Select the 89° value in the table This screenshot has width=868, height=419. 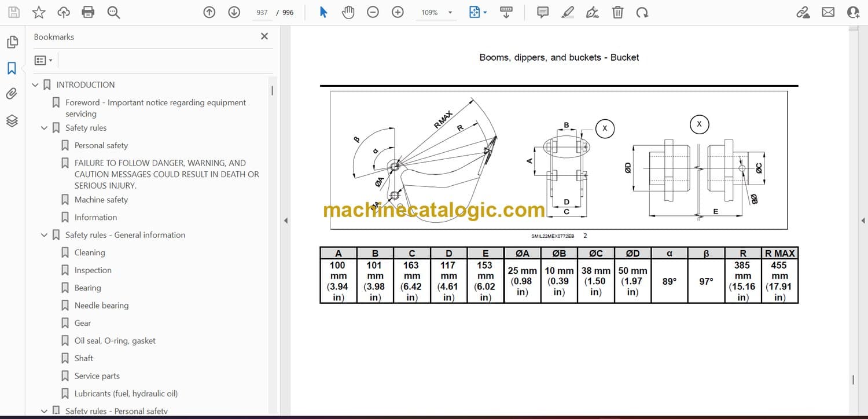tap(670, 281)
